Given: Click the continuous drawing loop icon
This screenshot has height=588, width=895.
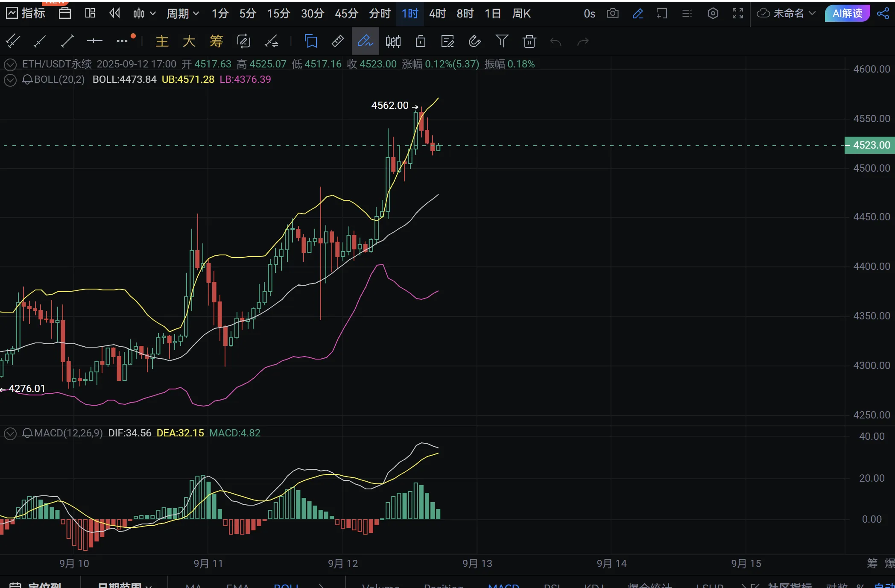Looking at the screenshot, I should pyautogui.click(x=244, y=41).
